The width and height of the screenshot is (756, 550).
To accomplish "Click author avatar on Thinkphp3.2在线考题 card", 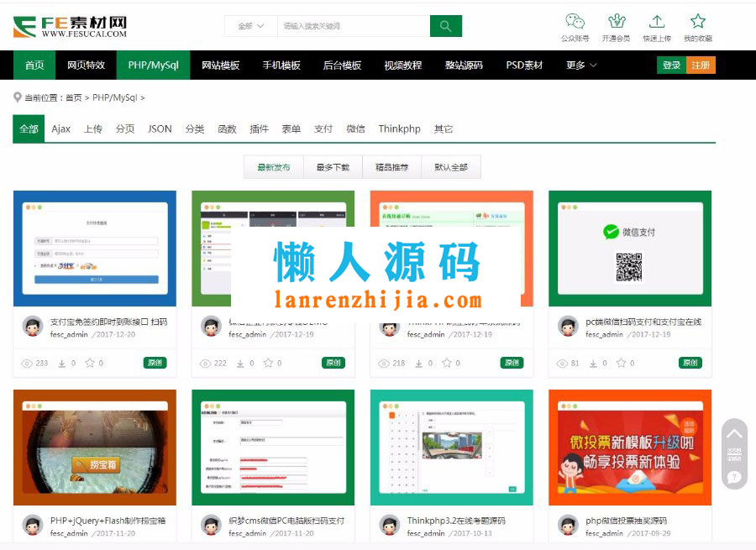I will [x=390, y=526].
